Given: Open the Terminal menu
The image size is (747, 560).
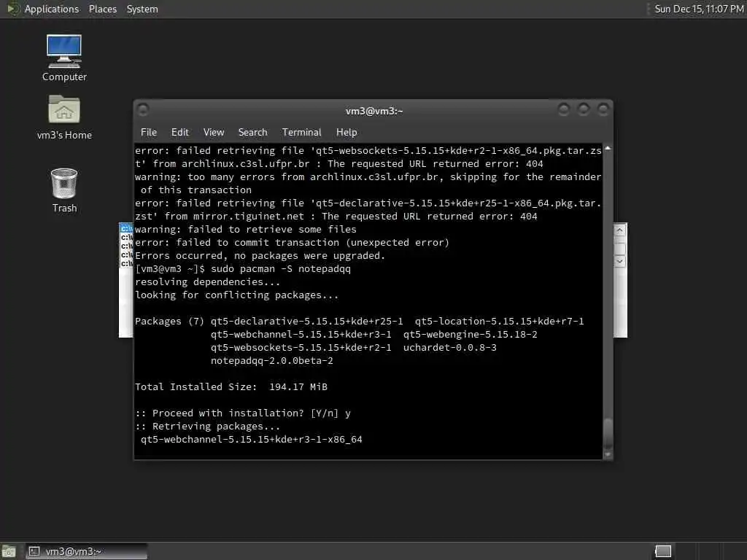Looking at the screenshot, I should point(301,133).
